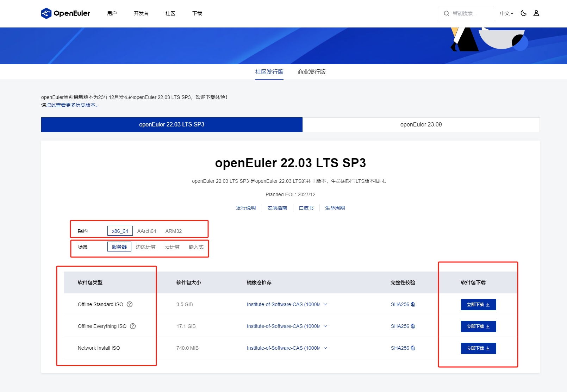Download the Network Install ISO
The image size is (567, 392).
pyautogui.click(x=479, y=348)
